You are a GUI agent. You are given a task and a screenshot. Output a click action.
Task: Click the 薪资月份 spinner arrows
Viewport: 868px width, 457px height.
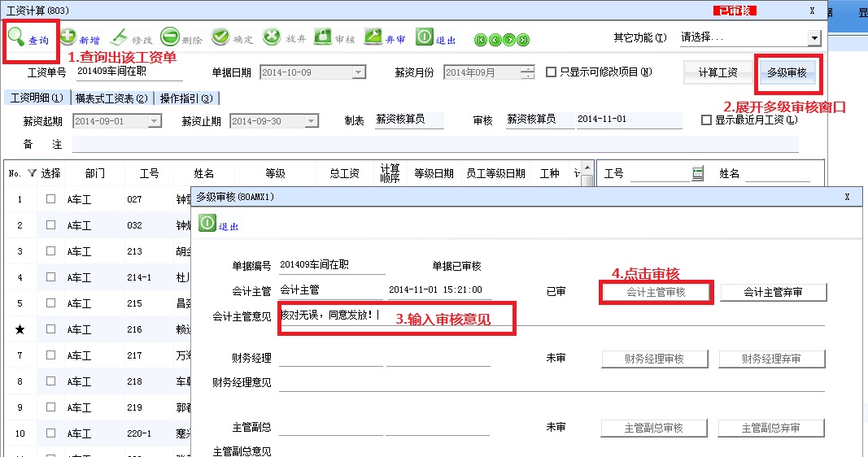coord(528,72)
